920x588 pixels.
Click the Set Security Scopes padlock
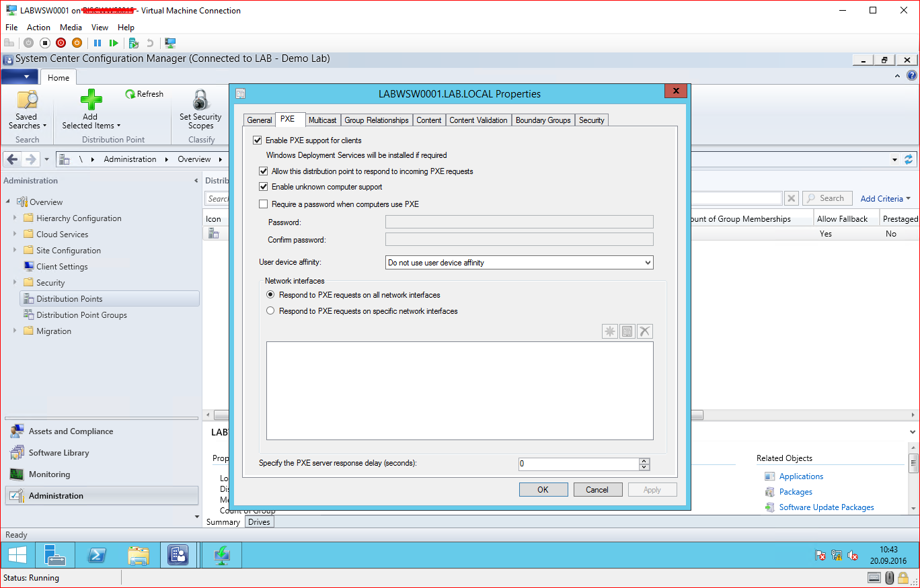click(x=200, y=101)
